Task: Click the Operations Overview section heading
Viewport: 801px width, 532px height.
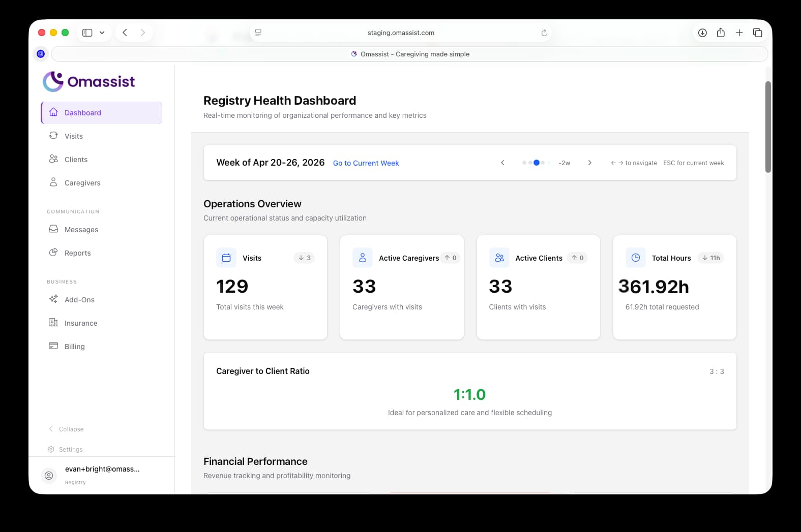Action: [x=252, y=204]
